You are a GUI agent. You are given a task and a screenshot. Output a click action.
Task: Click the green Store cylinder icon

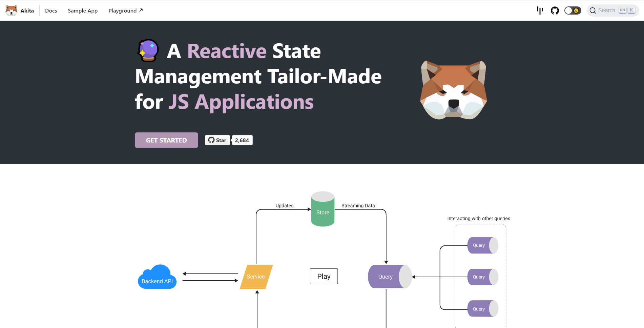[323, 209]
